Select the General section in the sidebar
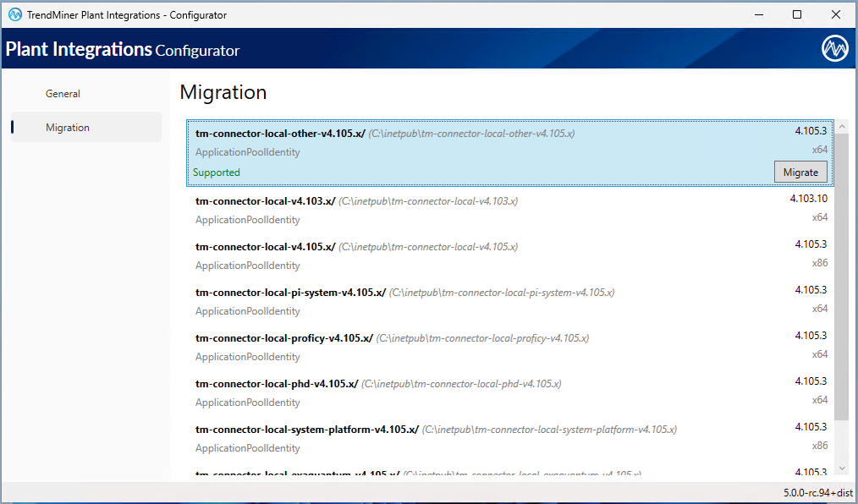Image resolution: width=858 pixels, height=504 pixels. pos(63,93)
